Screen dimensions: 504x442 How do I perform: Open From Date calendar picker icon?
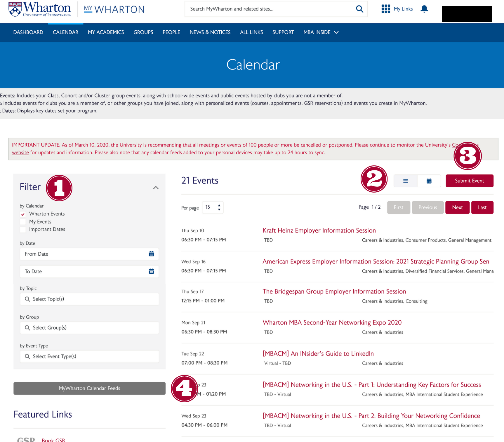151,254
